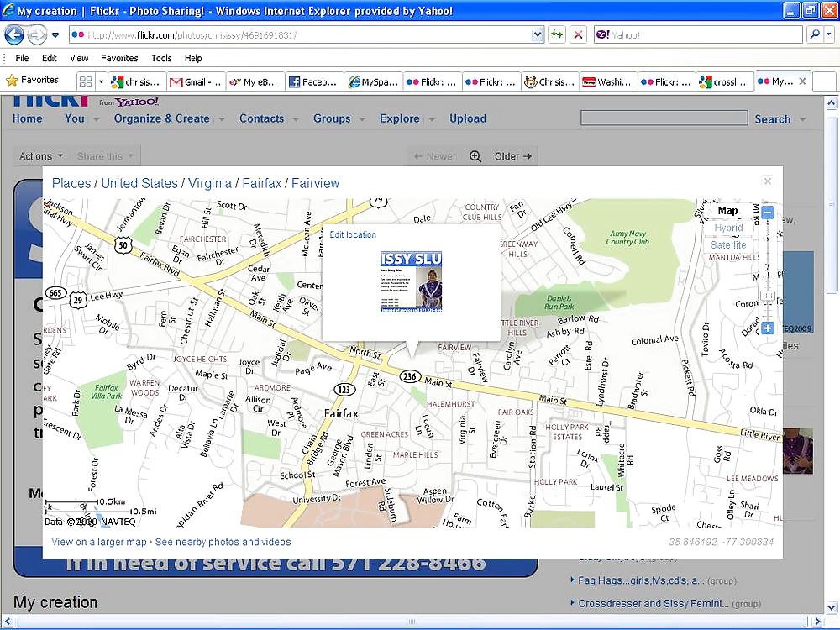Switch to the Washington Post tab
The height and width of the screenshot is (630, 840).
pyautogui.click(x=608, y=82)
